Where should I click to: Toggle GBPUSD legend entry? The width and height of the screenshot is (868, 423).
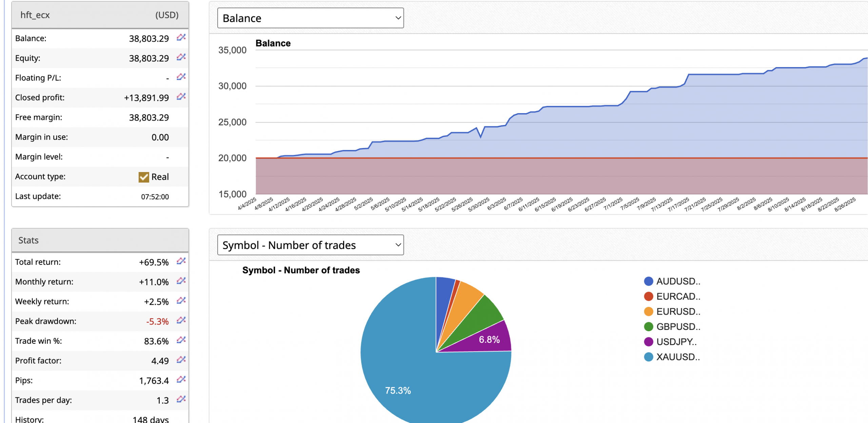(x=678, y=326)
